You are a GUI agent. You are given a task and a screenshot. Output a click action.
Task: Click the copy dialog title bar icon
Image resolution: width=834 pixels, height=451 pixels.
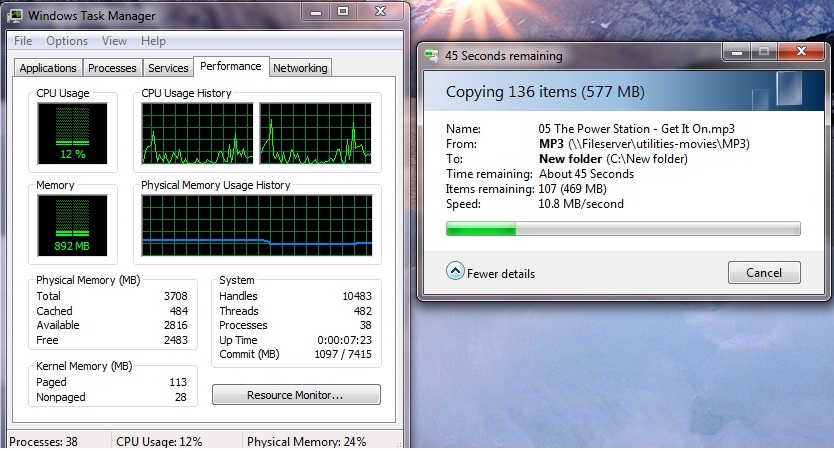tap(431, 55)
